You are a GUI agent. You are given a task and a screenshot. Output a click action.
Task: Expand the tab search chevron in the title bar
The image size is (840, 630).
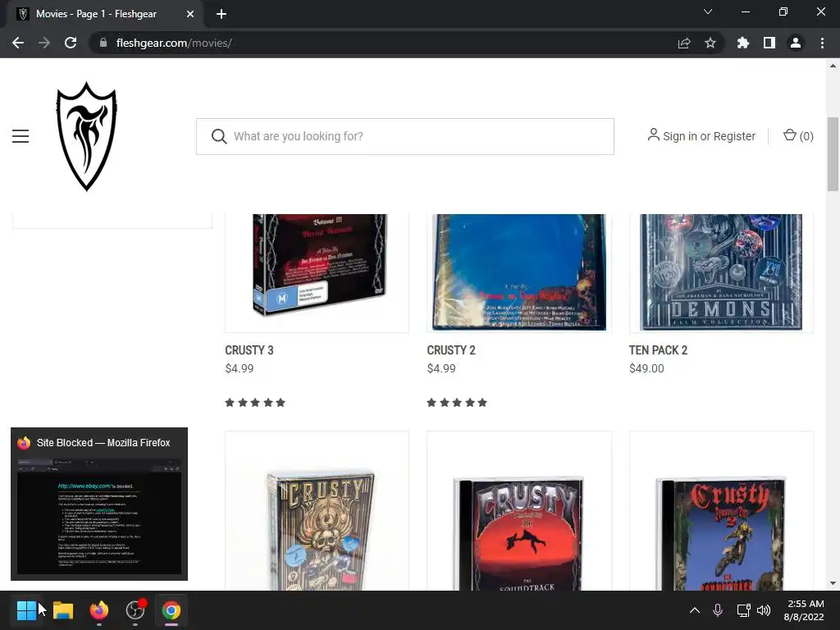click(708, 11)
